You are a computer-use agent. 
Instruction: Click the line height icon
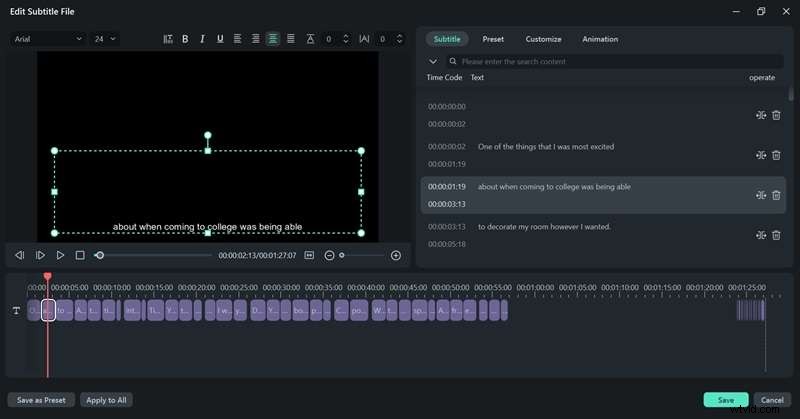click(310, 39)
